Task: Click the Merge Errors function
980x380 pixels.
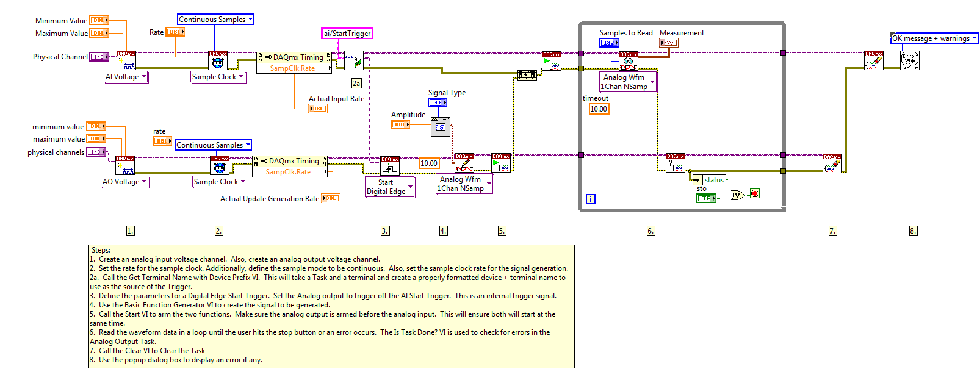Action: click(x=527, y=75)
